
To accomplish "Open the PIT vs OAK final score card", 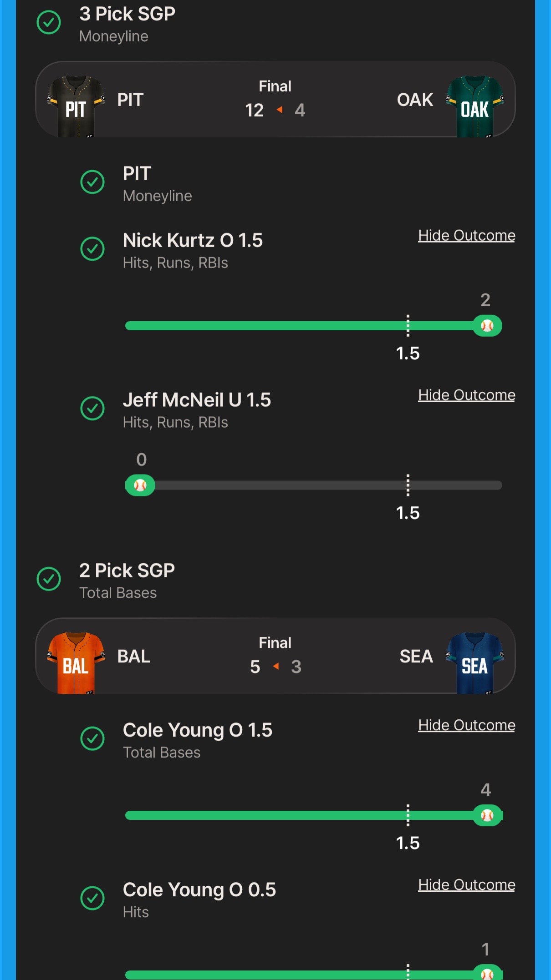I will pos(275,99).
